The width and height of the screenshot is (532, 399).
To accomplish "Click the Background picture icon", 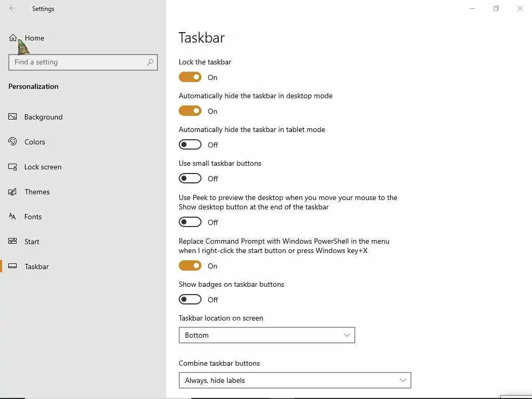I will pos(12,117).
